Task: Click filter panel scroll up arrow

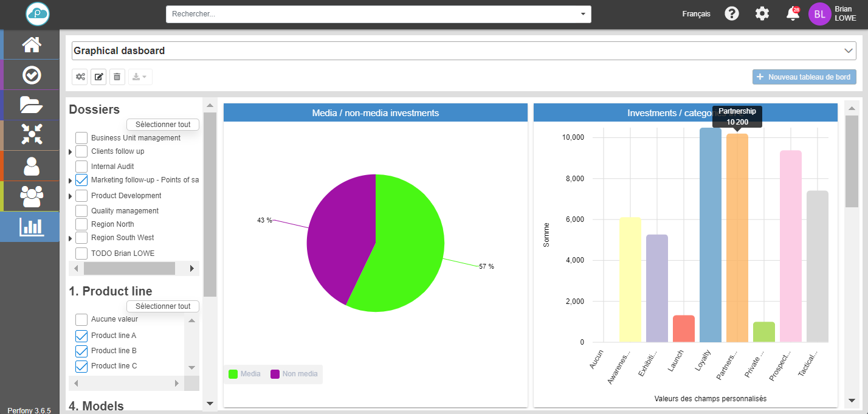Action: (x=210, y=105)
